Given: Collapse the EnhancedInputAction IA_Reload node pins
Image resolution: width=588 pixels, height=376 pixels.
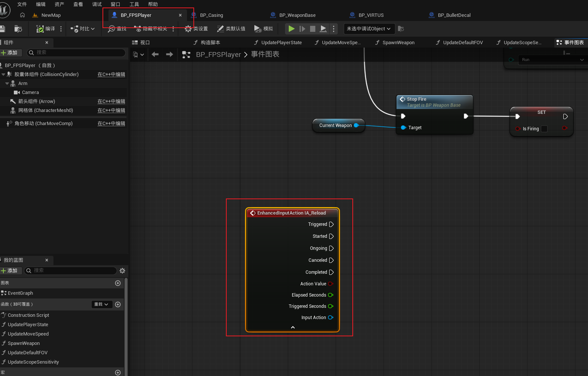Looking at the screenshot, I should [x=293, y=327].
